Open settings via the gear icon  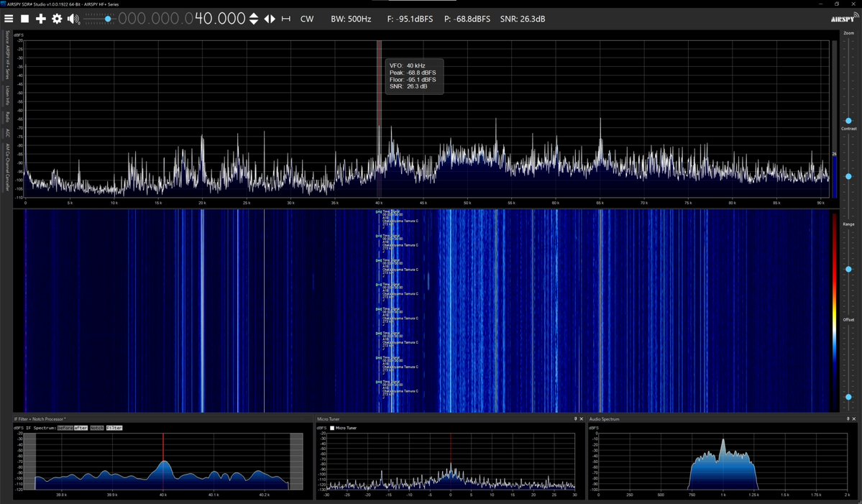pyautogui.click(x=57, y=19)
